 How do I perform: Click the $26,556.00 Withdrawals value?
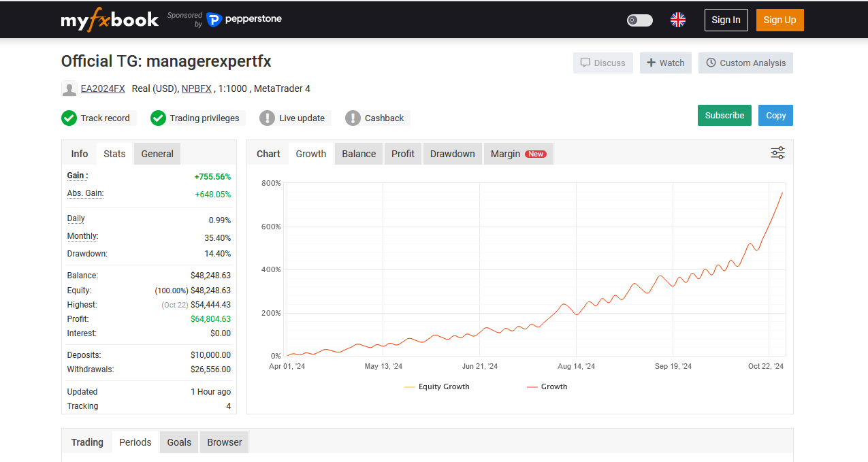pos(210,369)
